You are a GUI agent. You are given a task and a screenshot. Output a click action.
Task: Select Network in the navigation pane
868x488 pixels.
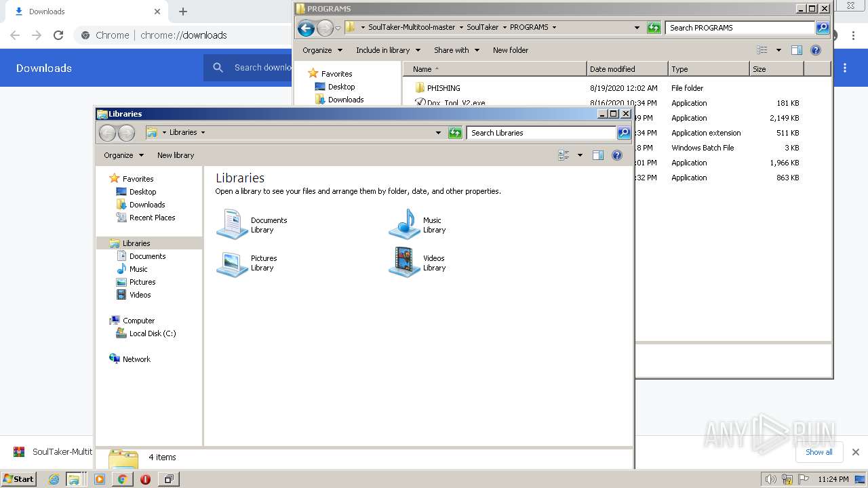point(136,359)
